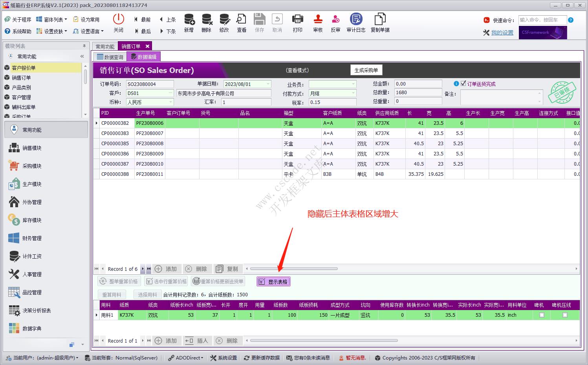This screenshot has height=365, width=588.
Task: Open the 审计日志 audit log icon
Action: (356, 20)
